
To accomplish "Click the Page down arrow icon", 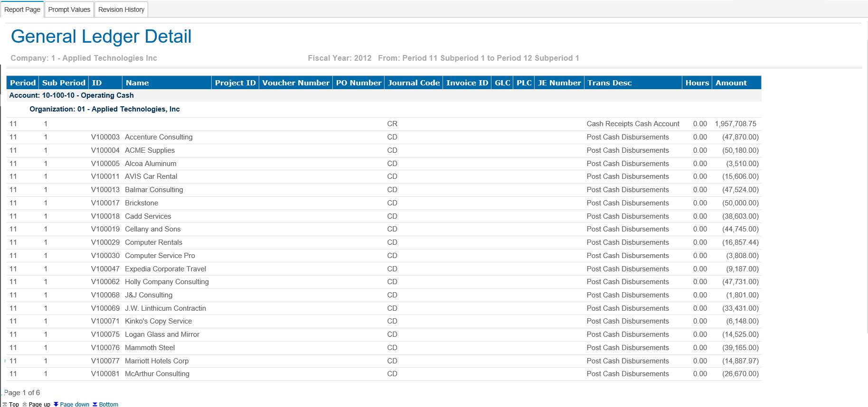I will tap(56, 404).
